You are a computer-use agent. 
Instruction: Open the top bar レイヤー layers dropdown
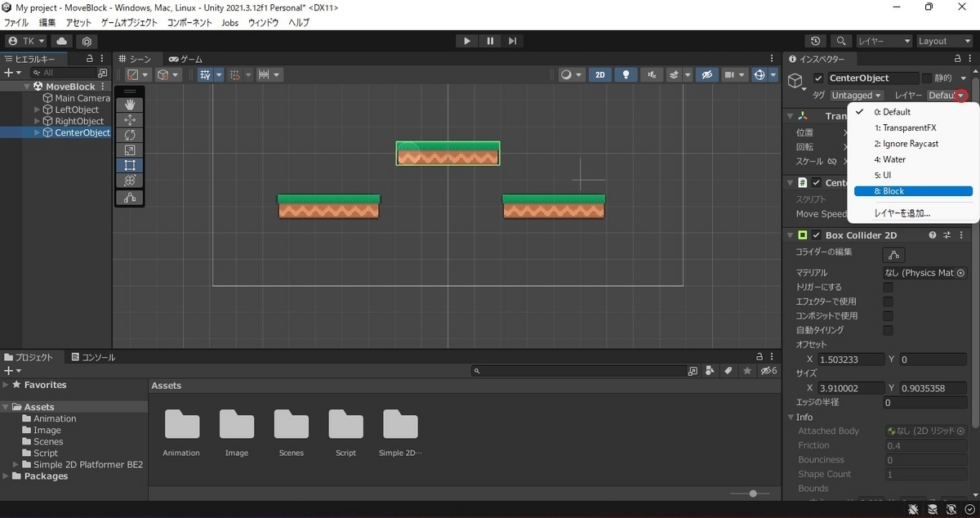[884, 41]
